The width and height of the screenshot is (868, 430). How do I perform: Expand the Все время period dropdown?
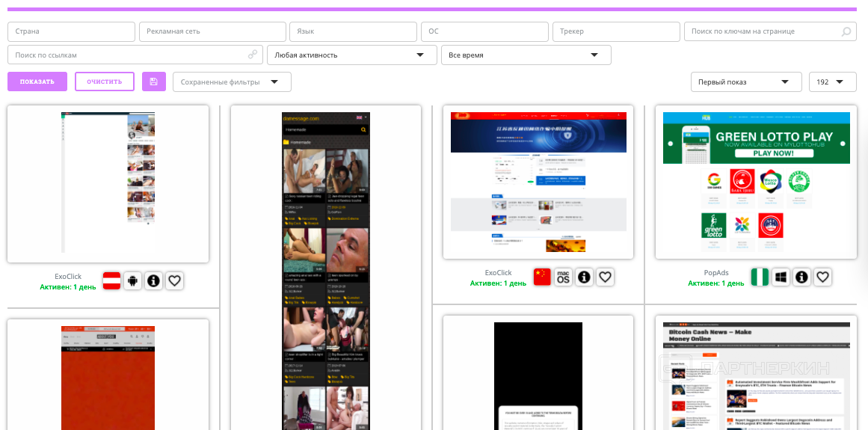point(526,55)
